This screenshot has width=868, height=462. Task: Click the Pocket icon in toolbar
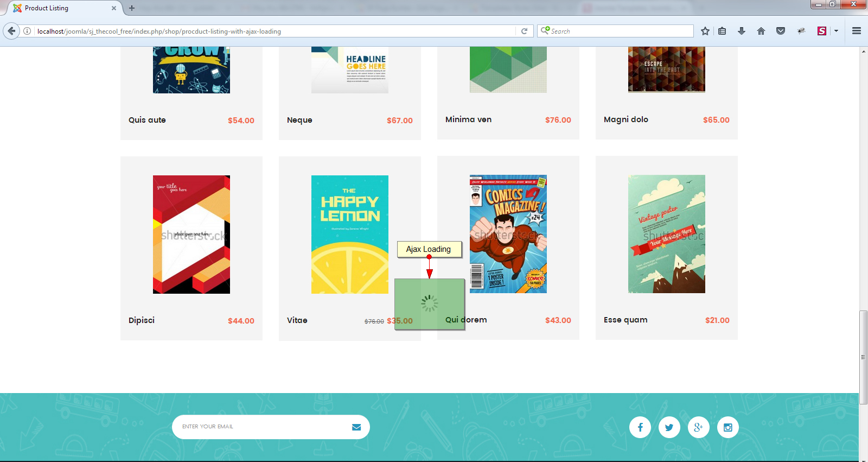click(781, 31)
